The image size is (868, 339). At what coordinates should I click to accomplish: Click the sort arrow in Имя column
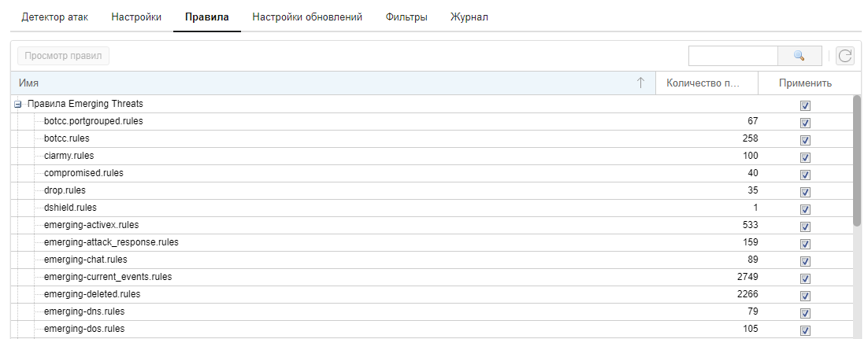[640, 83]
